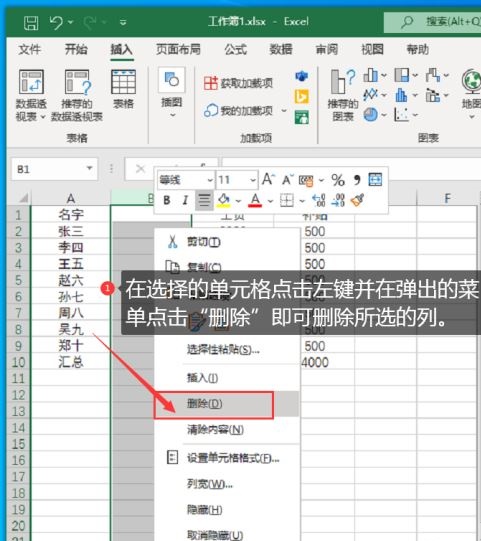481x541 pixels.
Task: Switch to the 页面布局 ribbon tab
Action: [x=178, y=49]
